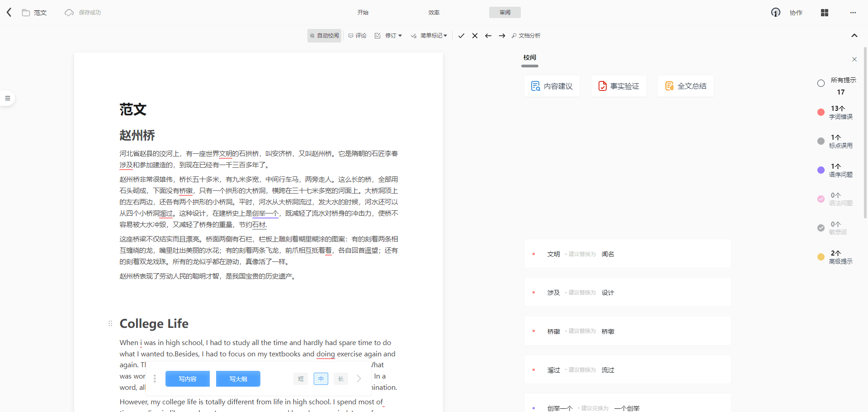
Task: Click underlined phrase 创举一个 in document
Action: (x=265, y=213)
